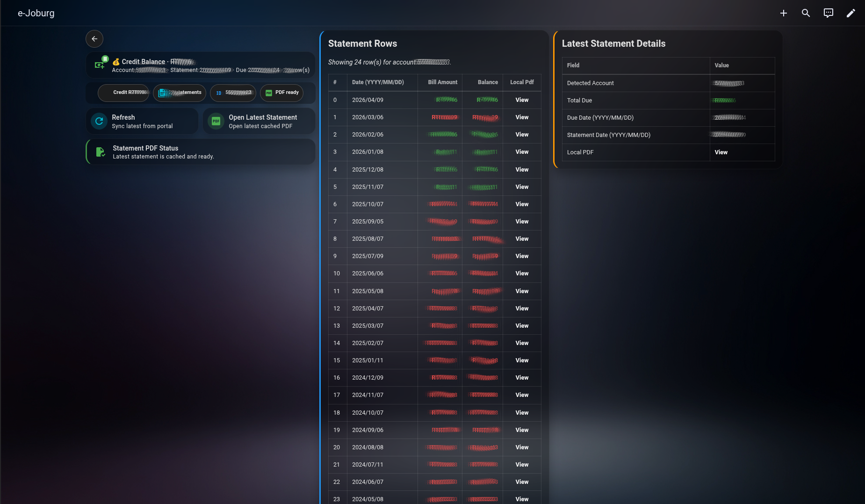The width and height of the screenshot is (865, 504).
Task: View PDF for 2024/12/09 statement
Action: (522, 378)
